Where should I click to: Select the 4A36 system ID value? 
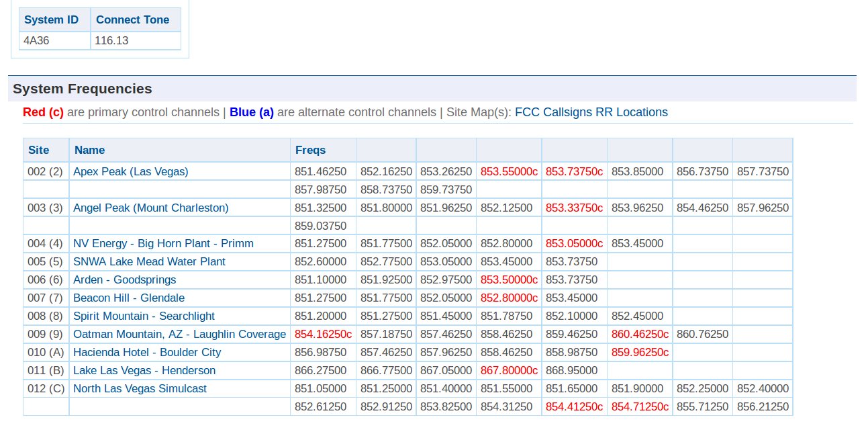[x=36, y=40]
